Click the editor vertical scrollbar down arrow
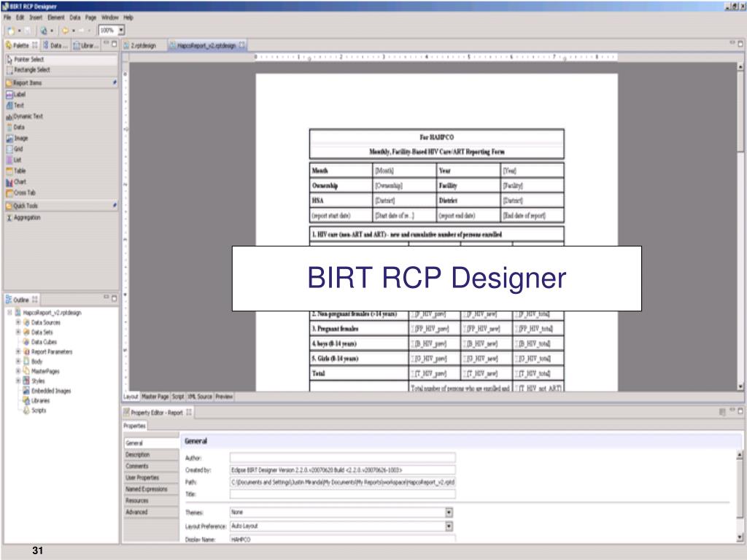The height and width of the screenshot is (560, 747). pos(740,386)
